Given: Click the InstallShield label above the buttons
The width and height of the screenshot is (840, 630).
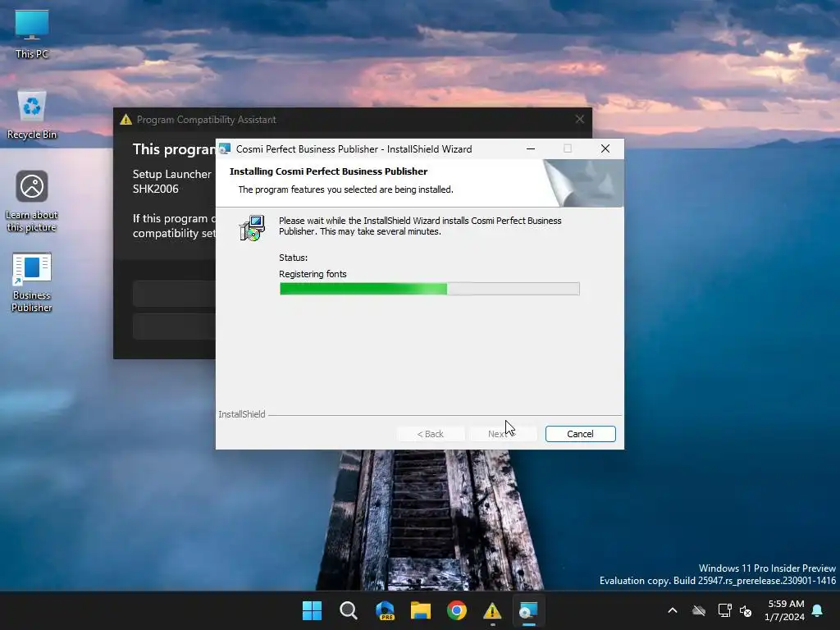Looking at the screenshot, I should pos(242,414).
